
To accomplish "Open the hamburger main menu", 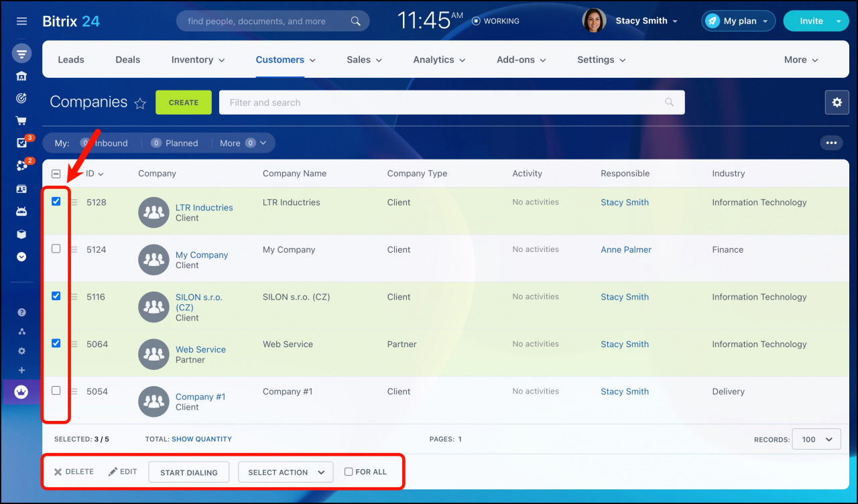I will [21, 21].
